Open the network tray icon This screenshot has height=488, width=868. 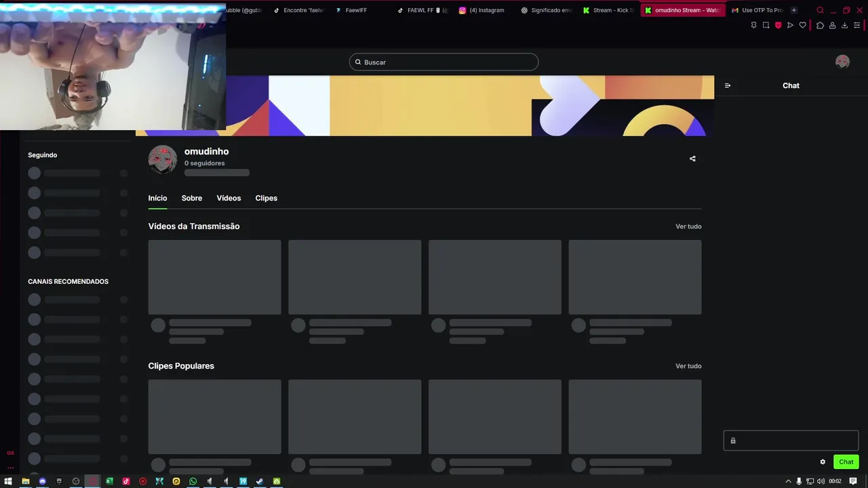[810, 481]
